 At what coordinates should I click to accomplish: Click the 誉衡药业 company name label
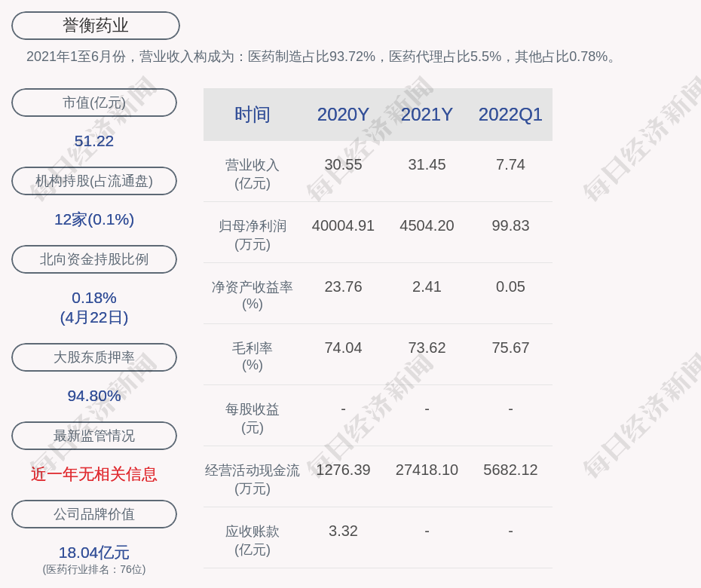95,26
